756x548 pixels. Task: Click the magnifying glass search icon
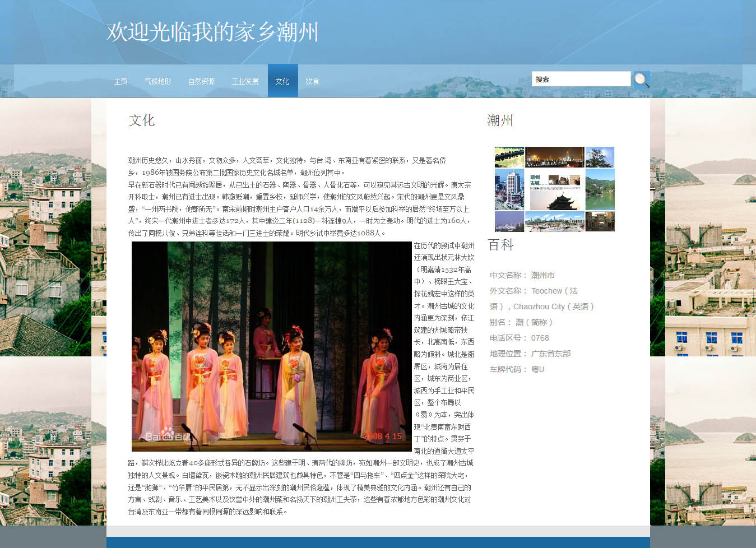click(642, 80)
